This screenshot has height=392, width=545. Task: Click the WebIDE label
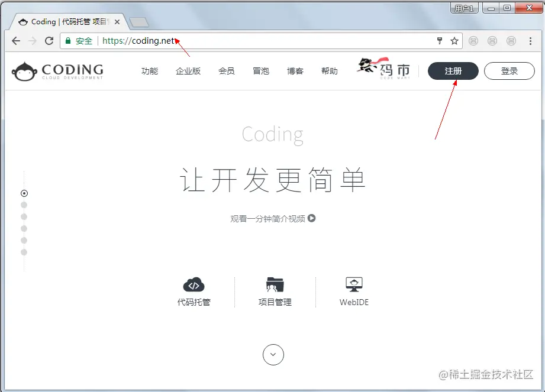click(354, 302)
